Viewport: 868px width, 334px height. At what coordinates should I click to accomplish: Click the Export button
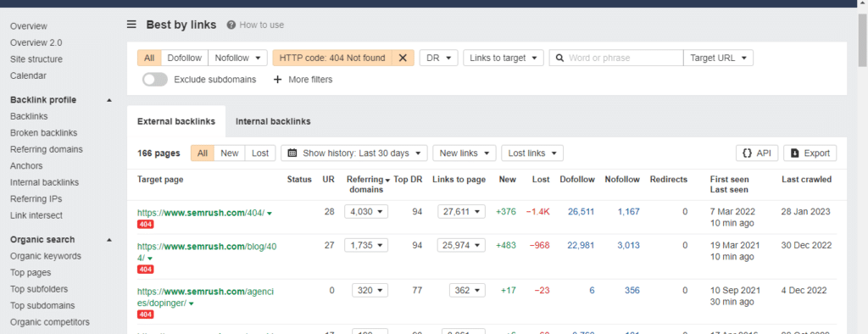(x=810, y=153)
